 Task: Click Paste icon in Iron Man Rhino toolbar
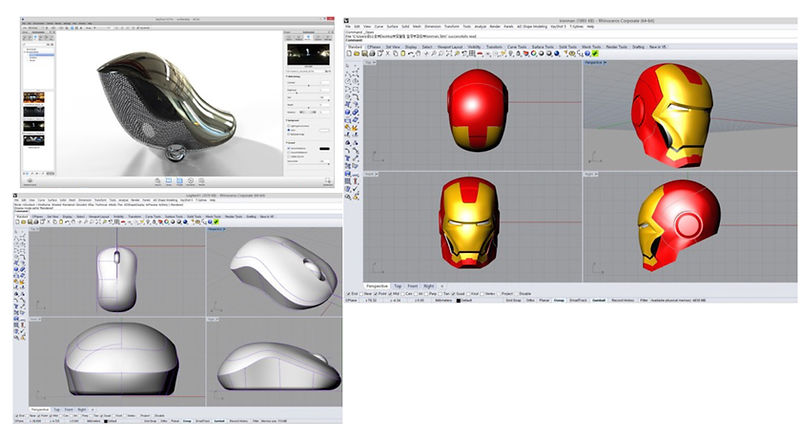[x=403, y=53]
